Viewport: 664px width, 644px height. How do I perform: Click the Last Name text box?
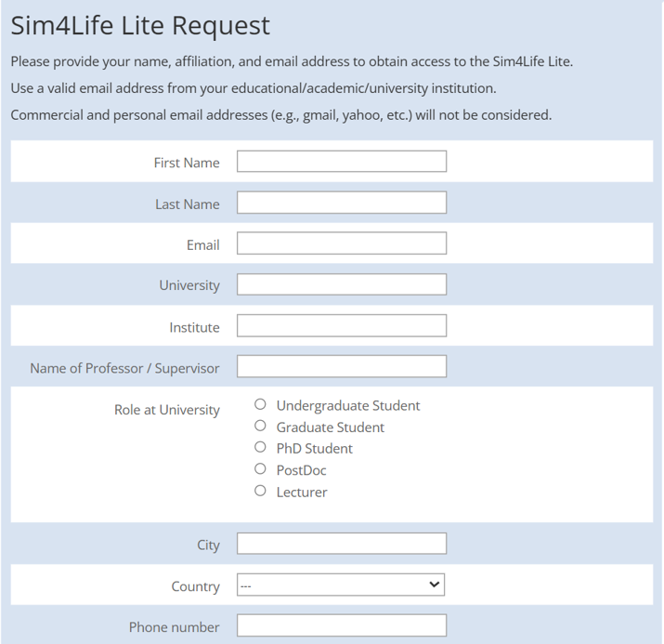(341, 203)
